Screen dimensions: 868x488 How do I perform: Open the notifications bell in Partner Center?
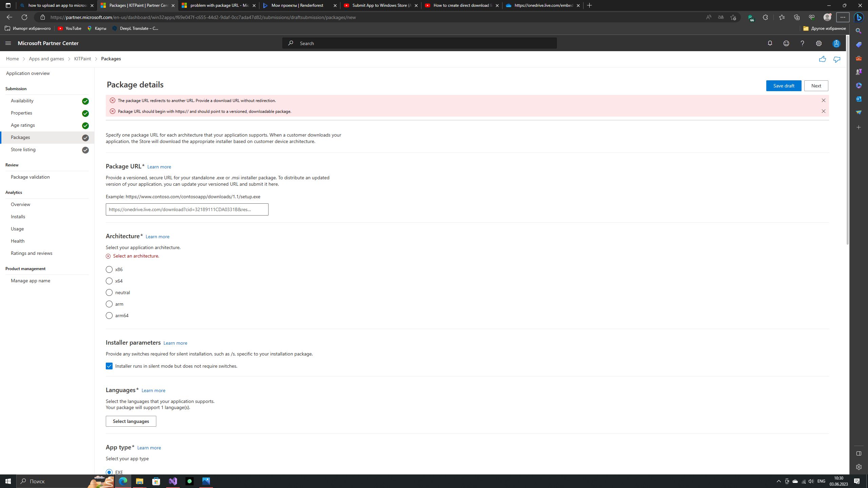(770, 43)
